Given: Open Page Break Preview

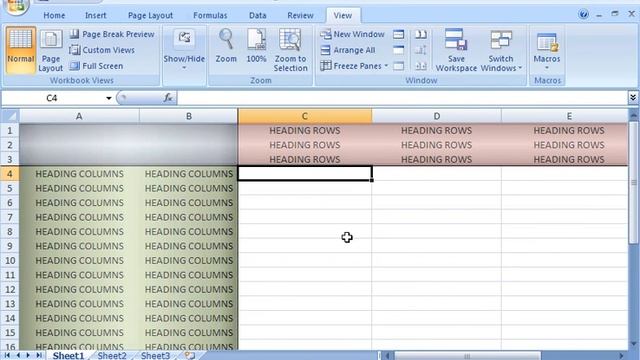Looking at the screenshot, I should [112, 34].
